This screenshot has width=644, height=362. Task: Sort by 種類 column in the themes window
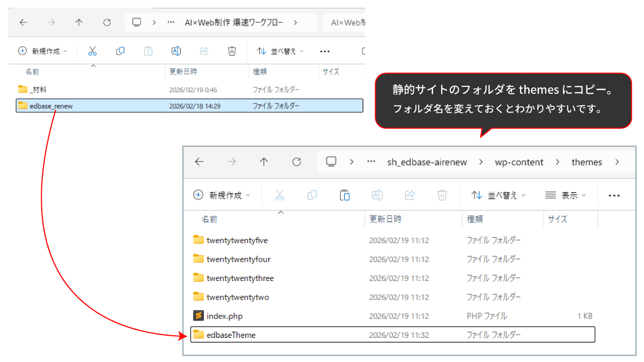(475, 219)
